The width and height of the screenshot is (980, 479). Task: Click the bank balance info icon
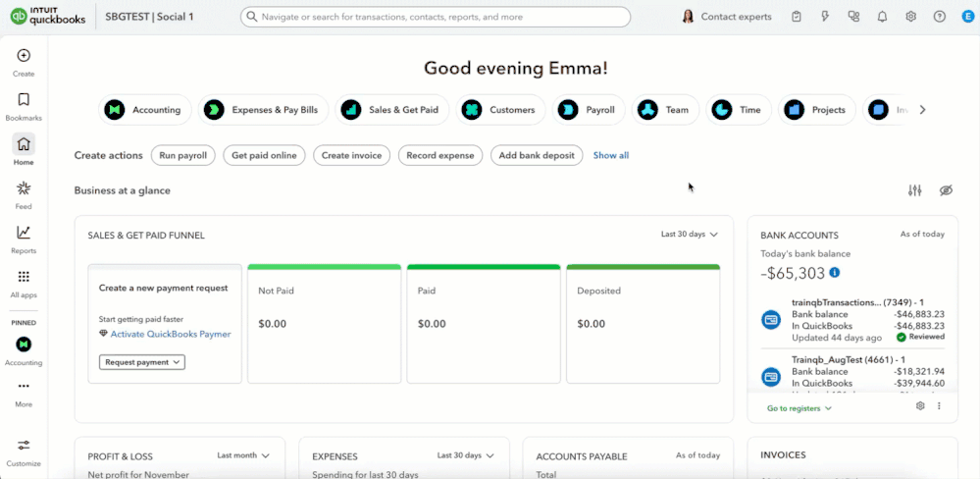835,273
